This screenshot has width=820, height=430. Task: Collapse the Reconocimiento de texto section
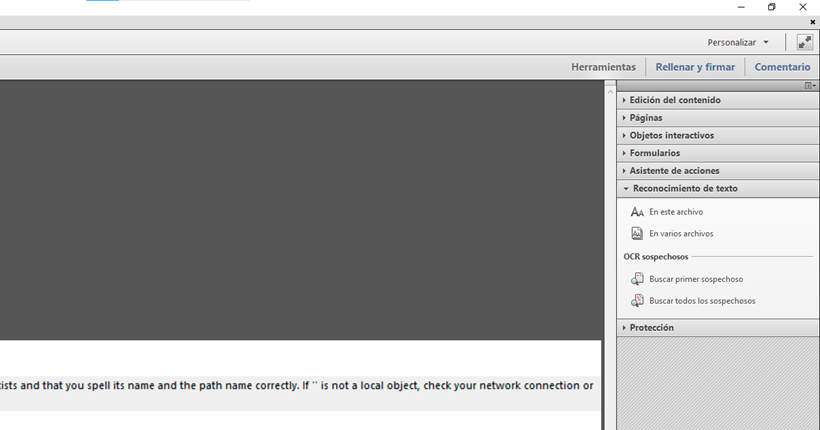(683, 188)
